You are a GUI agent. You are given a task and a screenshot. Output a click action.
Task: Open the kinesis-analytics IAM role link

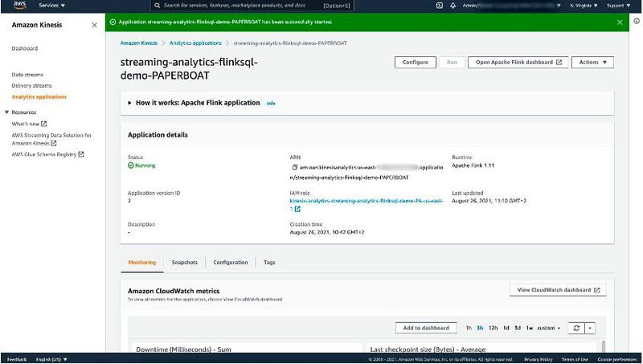(x=367, y=201)
